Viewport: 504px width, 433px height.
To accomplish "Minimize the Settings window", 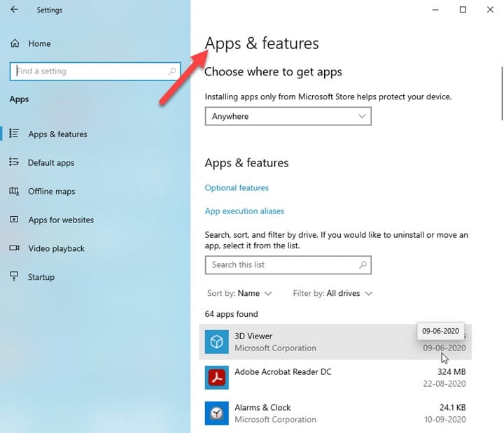I will click(435, 10).
